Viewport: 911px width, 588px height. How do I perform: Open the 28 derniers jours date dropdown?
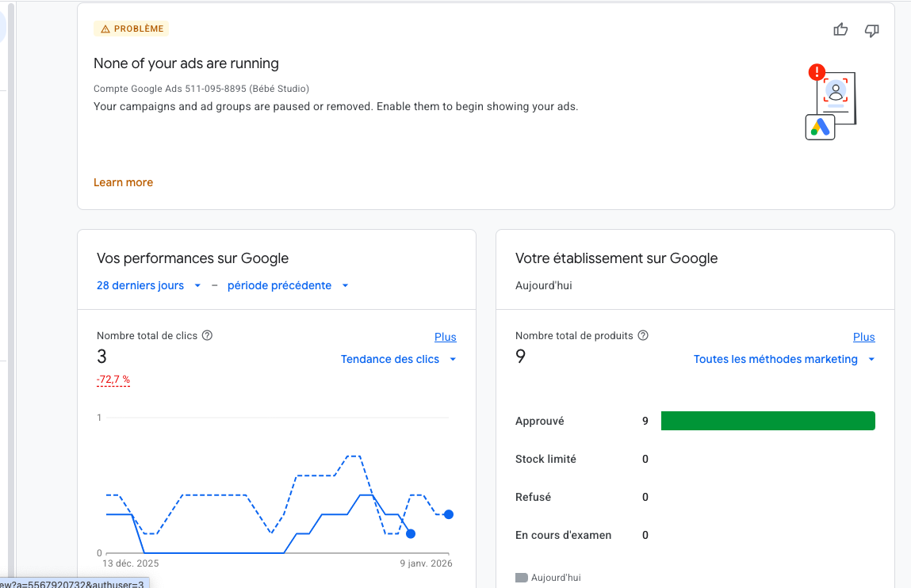148,285
